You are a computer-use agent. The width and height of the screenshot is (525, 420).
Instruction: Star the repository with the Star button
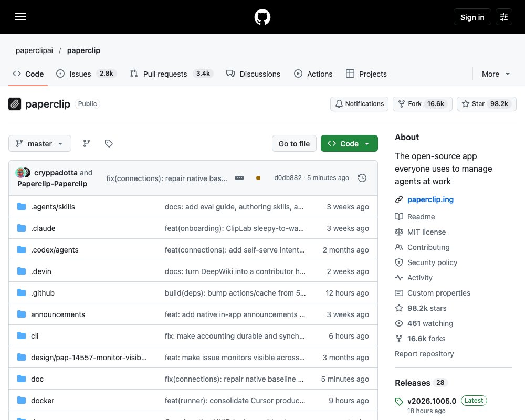(486, 104)
